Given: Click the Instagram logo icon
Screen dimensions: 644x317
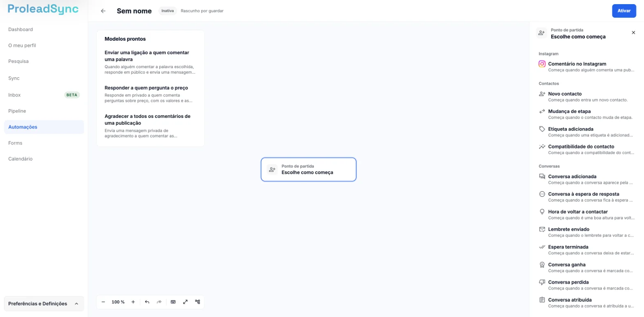Looking at the screenshot, I should click(x=542, y=64).
